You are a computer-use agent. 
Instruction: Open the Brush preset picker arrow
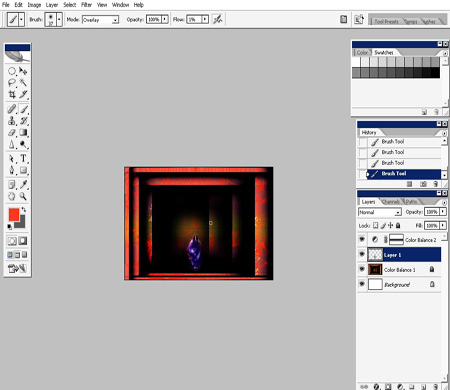coord(59,19)
